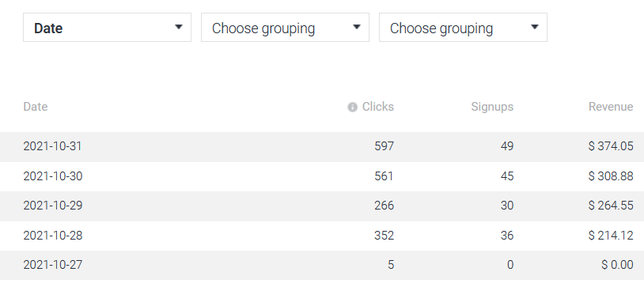The width and height of the screenshot is (644, 287).
Task: Select the 2021-10-28 row
Action: pos(322,236)
